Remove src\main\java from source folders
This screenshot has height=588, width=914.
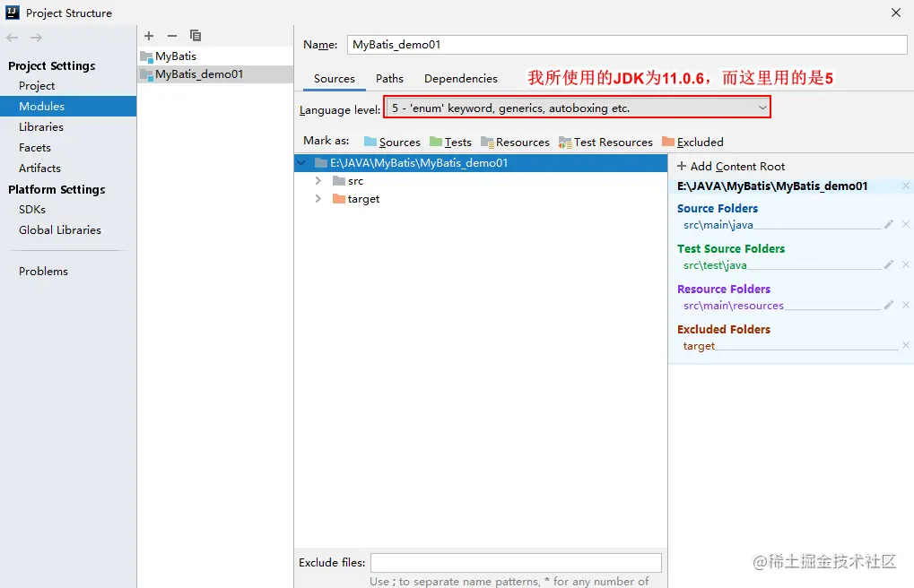point(905,224)
